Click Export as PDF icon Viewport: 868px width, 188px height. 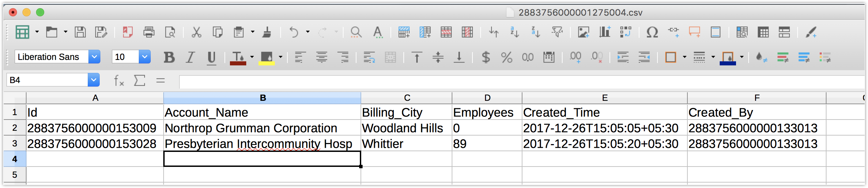pos(128,32)
